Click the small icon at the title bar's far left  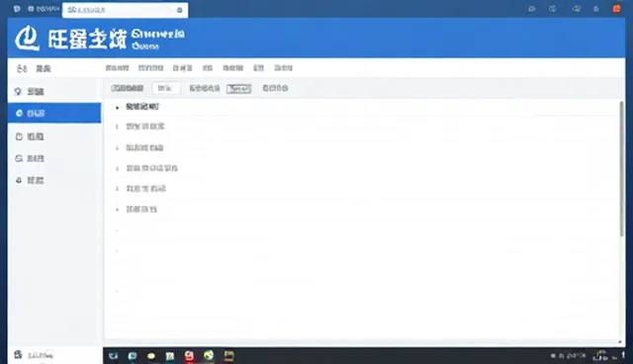point(17,9)
